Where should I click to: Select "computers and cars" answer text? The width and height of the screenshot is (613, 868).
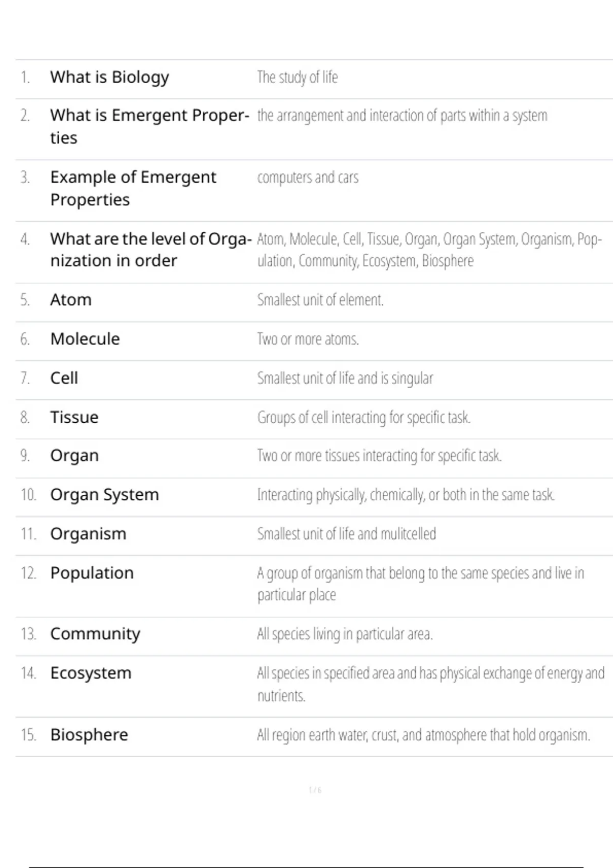tap(308, 177)
